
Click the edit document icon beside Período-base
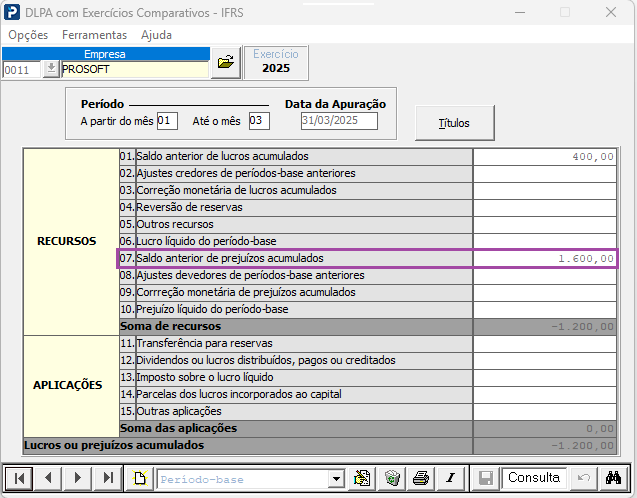click(x=362, y=478)
